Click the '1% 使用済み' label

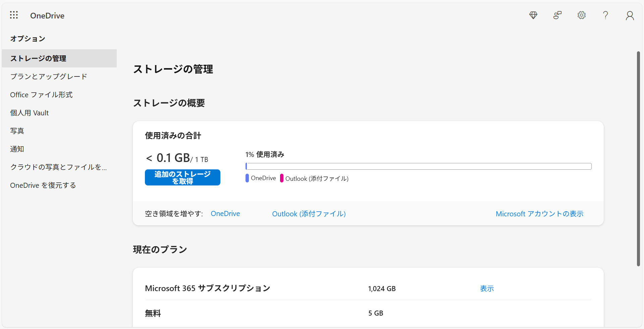tap(265, 154)
